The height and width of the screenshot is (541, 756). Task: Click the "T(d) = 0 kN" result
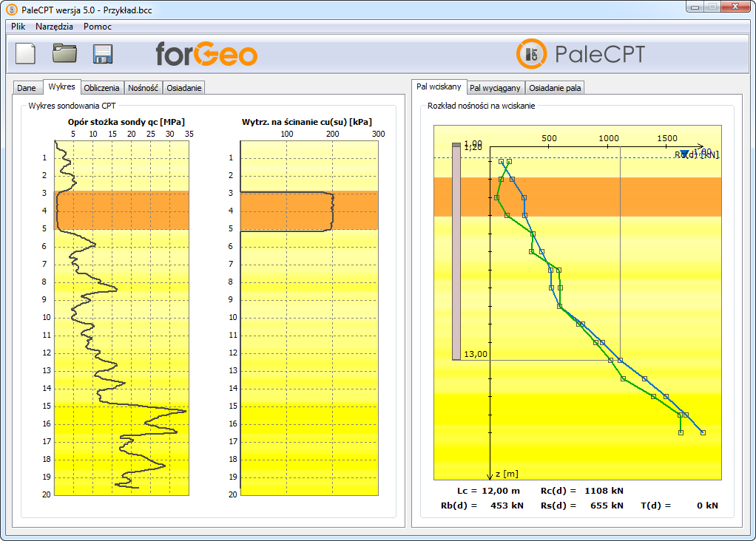coord(679,506)
